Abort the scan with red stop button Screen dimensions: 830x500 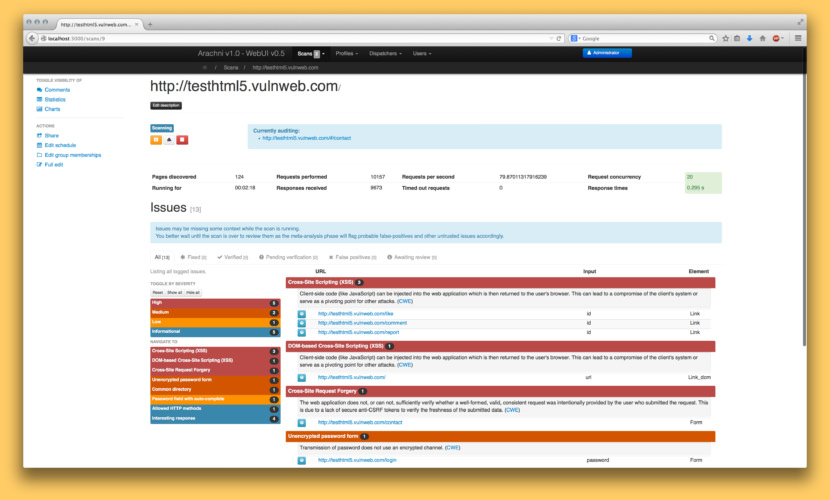(182, 140)
